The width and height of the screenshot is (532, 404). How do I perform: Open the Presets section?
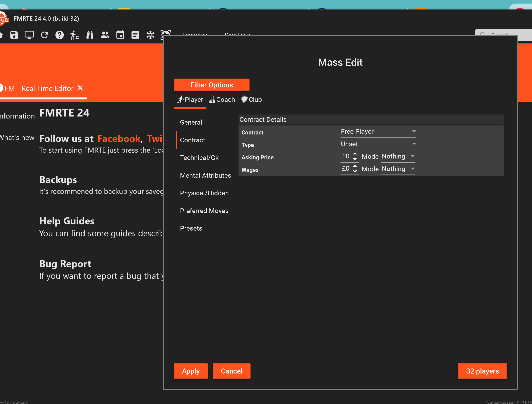click(x=191, y=229)
